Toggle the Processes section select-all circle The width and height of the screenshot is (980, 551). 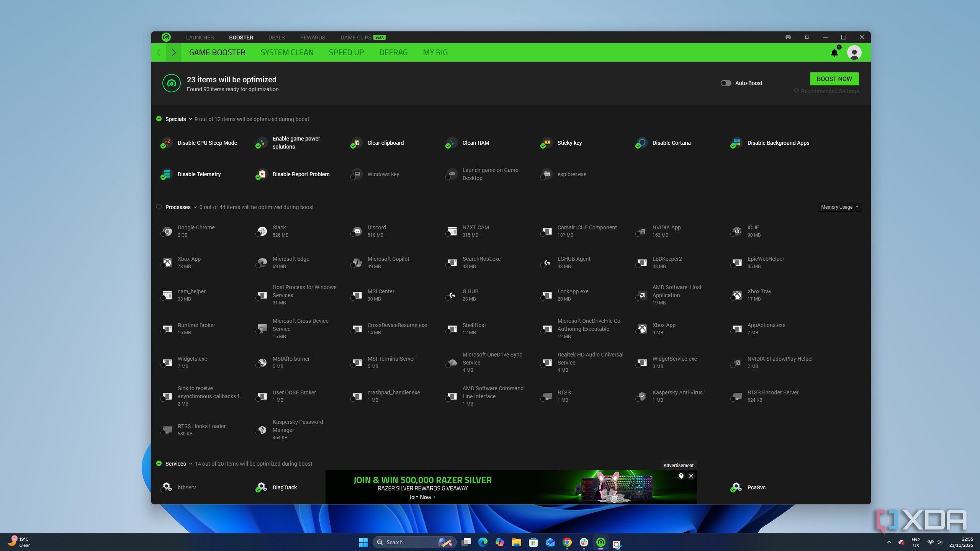pyautogui.click(x=159, y=207)
